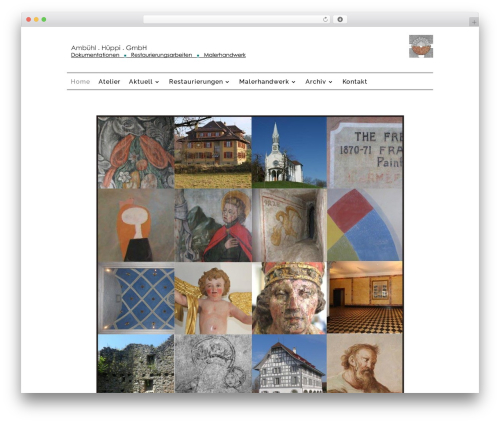Open the yellow wall-niche fresco thumbnail
The height and width of the screenshot is (423, 500).
click(x=289, y=225)
